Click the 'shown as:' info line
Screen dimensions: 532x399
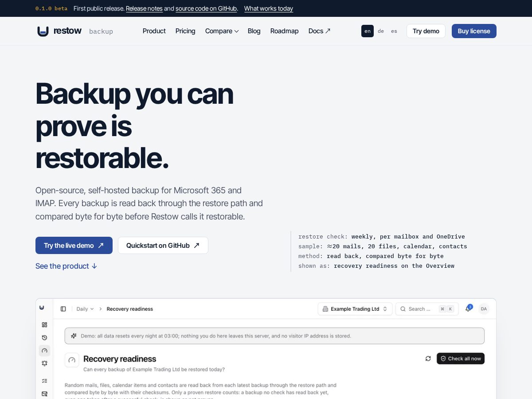click(x=376, y=266)
